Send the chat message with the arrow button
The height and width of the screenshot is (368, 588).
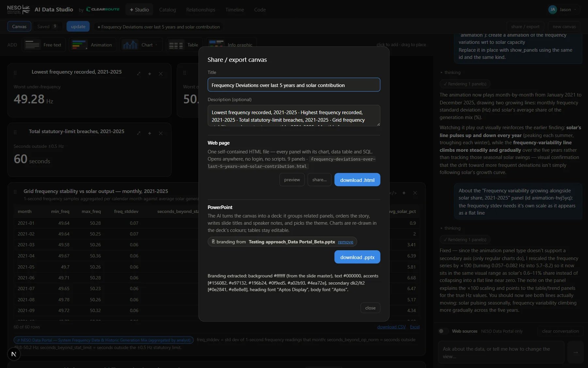coord(576,352)
